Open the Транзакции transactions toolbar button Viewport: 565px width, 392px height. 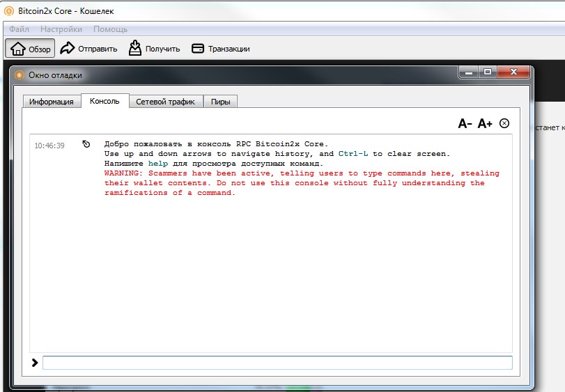221,48
